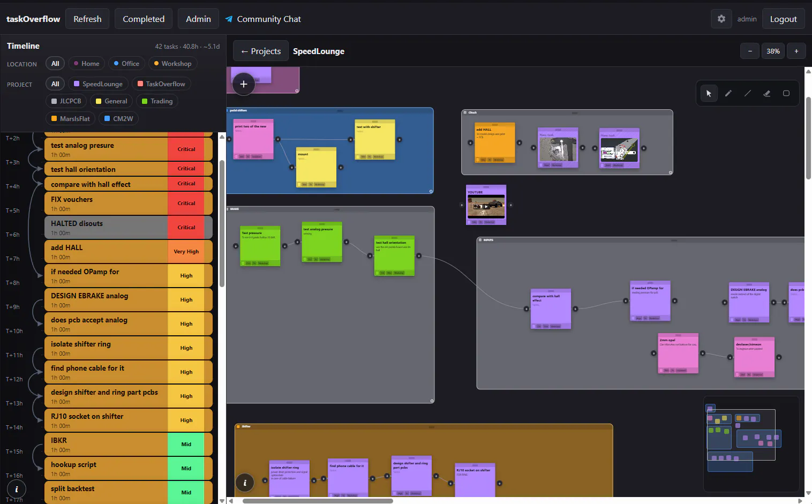Open 'hookup script' timeline task
The height and width of the screenshot is (504, 812).
[x=129, y=468]
